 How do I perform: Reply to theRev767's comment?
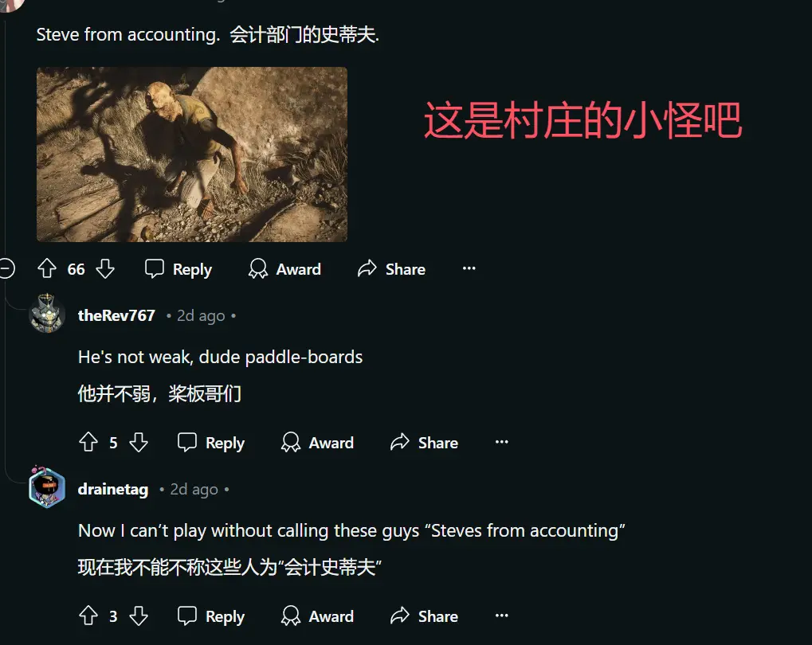pos(211,443)
